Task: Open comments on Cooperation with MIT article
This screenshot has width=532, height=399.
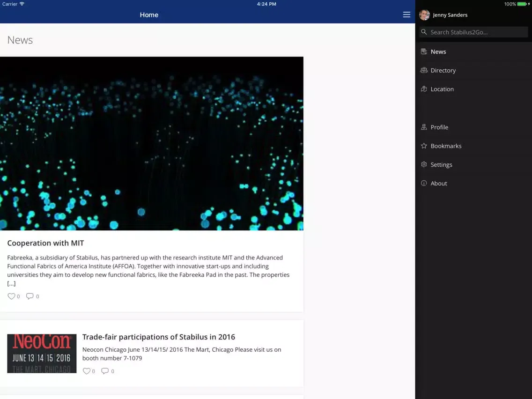Action: pos(30,296)
